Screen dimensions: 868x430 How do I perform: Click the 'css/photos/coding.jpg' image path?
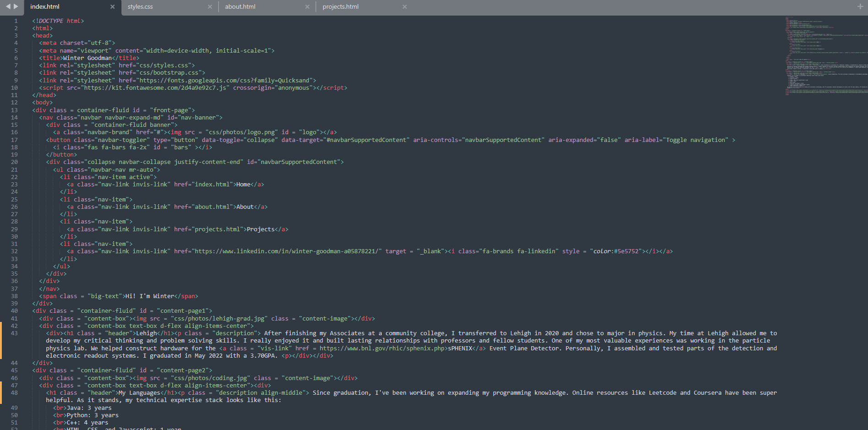211,378
